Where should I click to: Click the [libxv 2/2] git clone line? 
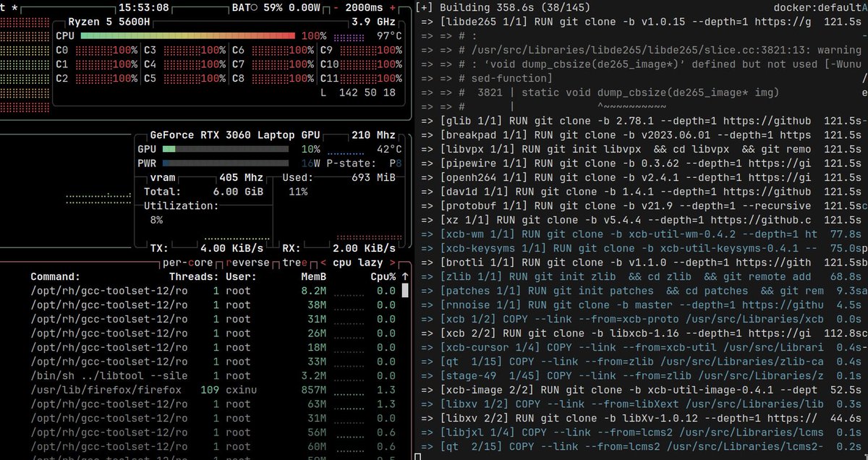641,418
